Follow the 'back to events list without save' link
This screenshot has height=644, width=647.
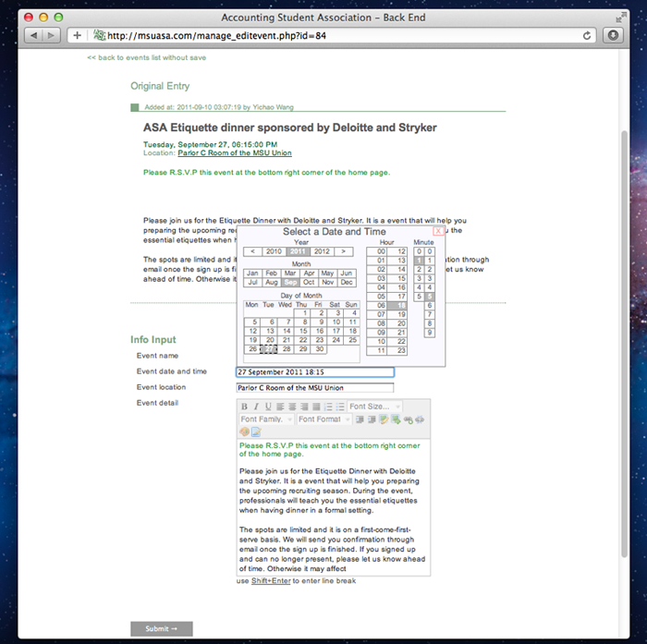click(146, 57)
